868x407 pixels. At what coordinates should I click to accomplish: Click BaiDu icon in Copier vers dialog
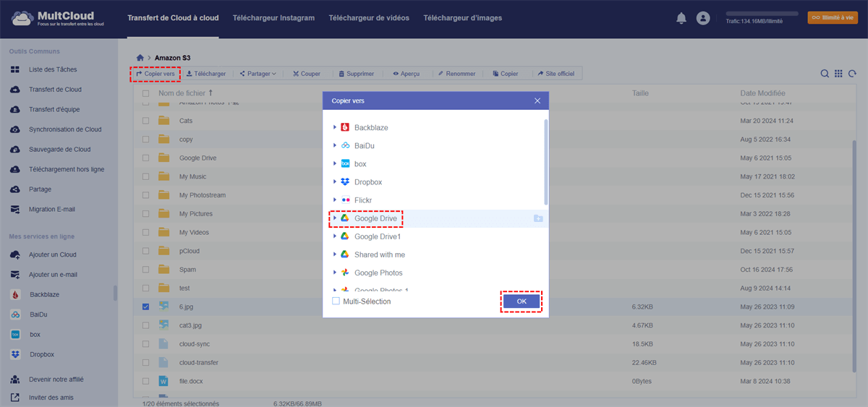pyautogui.click(x=346, y=145)
